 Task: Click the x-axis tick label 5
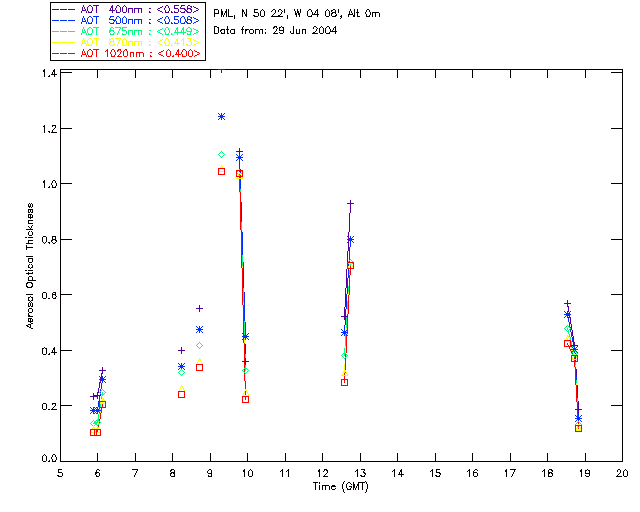pos(60,473)
